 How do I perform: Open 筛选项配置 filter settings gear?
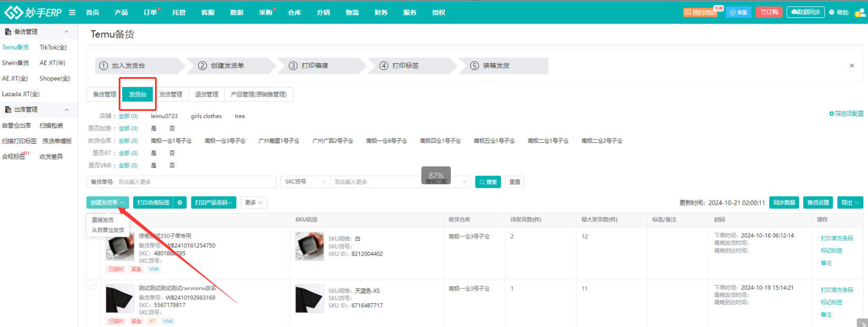tap(846, 114)
